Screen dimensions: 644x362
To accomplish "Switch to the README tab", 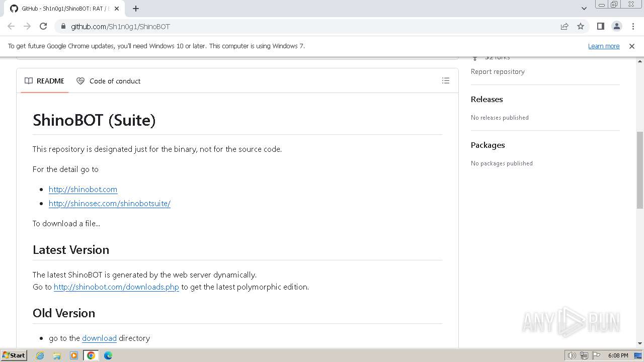I will click(45, 81).
